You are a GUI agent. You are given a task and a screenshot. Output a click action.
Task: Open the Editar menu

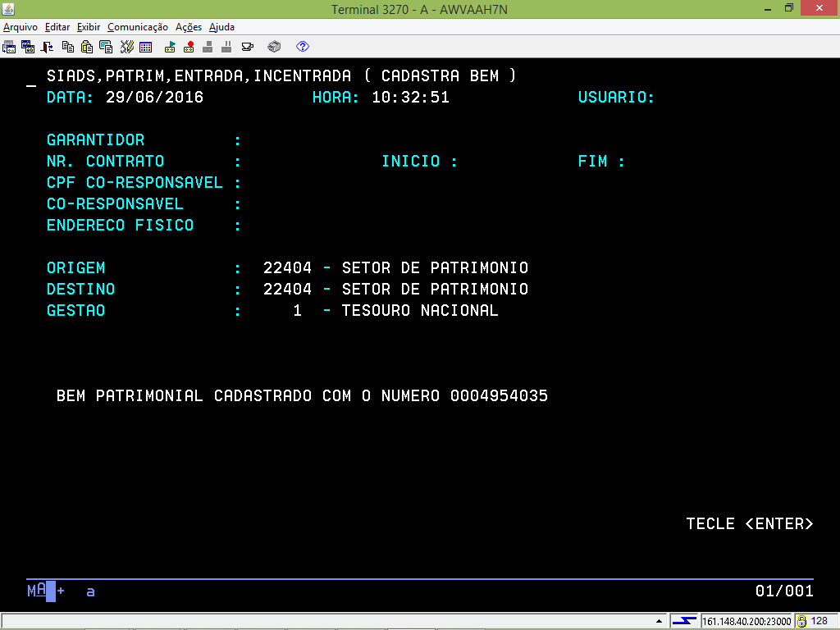57,27
